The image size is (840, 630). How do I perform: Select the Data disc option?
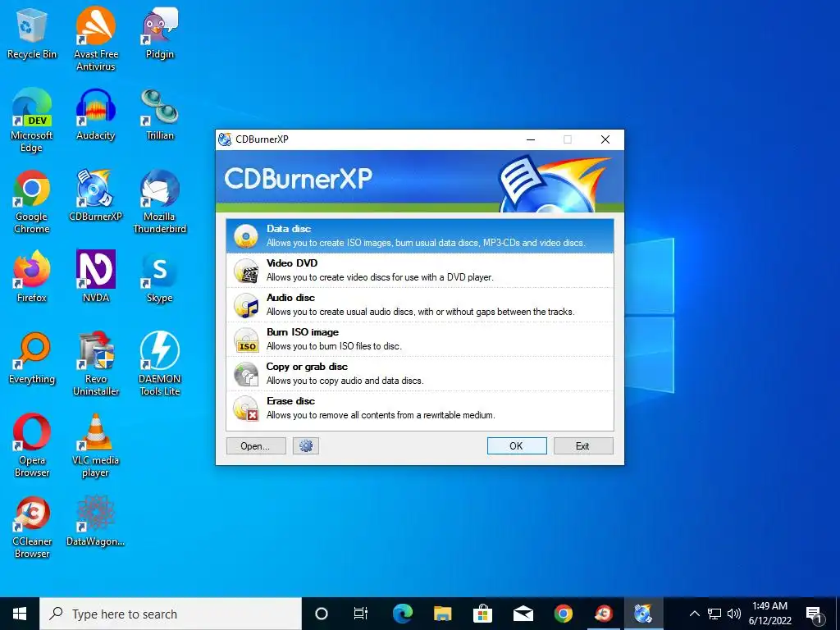[419, 235]
